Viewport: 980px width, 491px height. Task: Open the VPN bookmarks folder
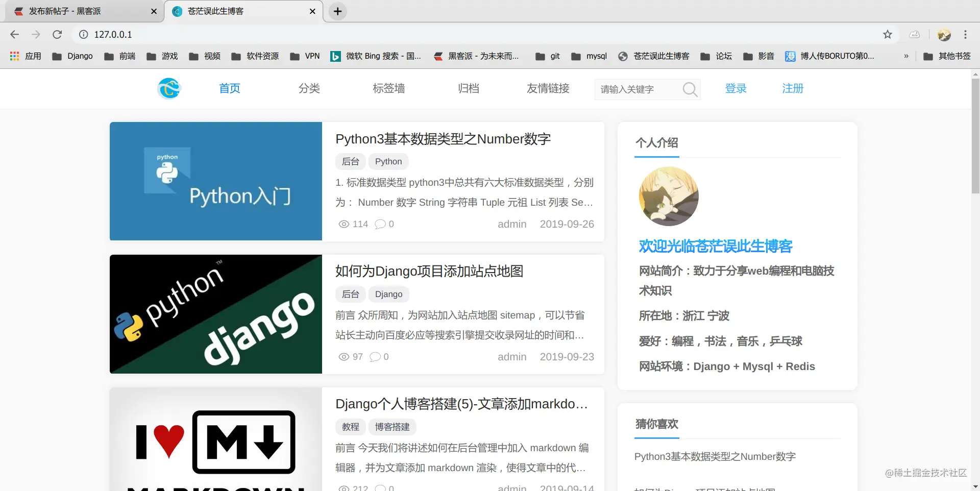(305, 56)
